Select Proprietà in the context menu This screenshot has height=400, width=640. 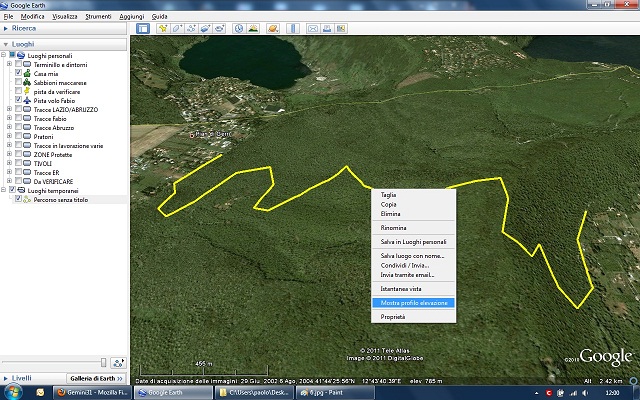coord(413,317)
